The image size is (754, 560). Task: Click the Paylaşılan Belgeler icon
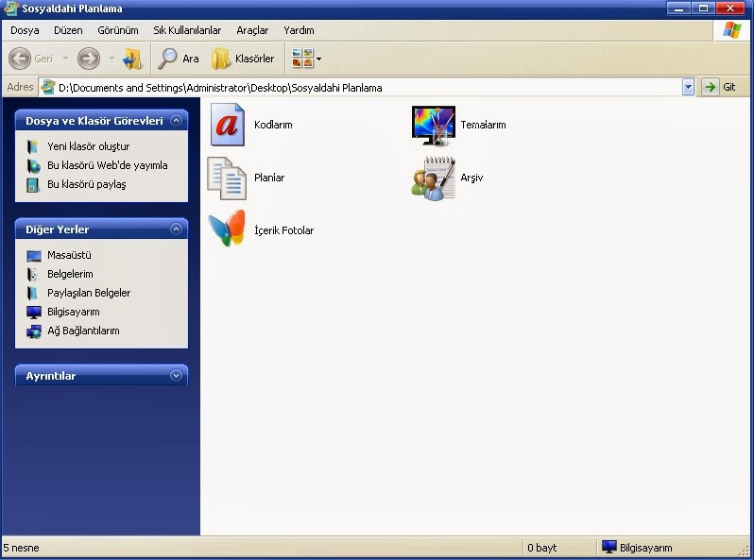[x=32, y=293]
